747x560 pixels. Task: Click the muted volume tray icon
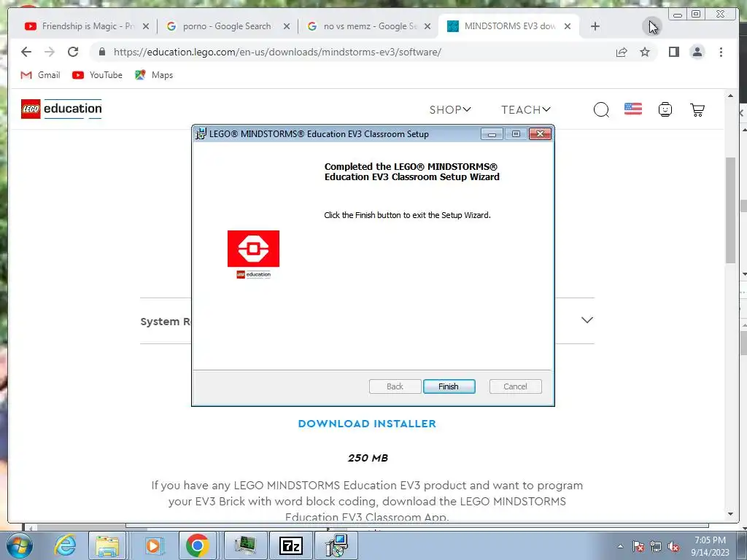pos(673,547)
